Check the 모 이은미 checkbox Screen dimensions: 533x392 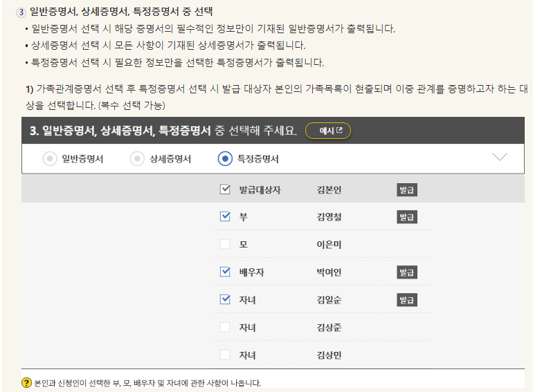click(x=225, y=244)
